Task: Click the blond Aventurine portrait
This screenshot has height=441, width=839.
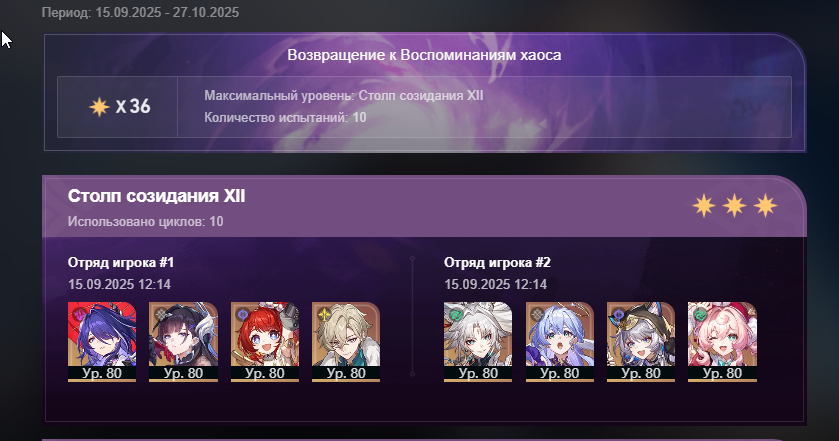Action: [346, 341]
